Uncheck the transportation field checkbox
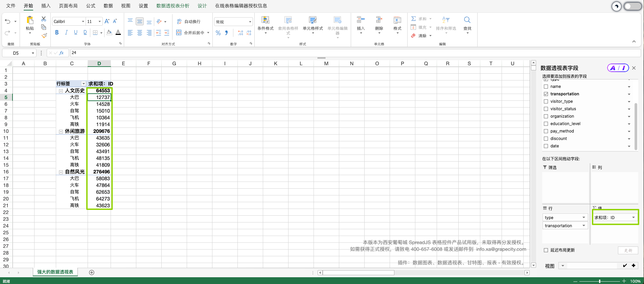 (x=546, y=94)
